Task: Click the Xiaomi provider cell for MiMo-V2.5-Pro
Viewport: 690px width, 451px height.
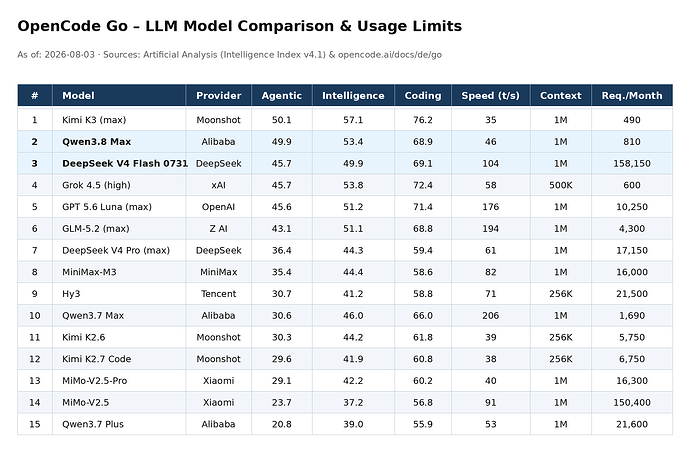Action: click(x=218, y=381)
